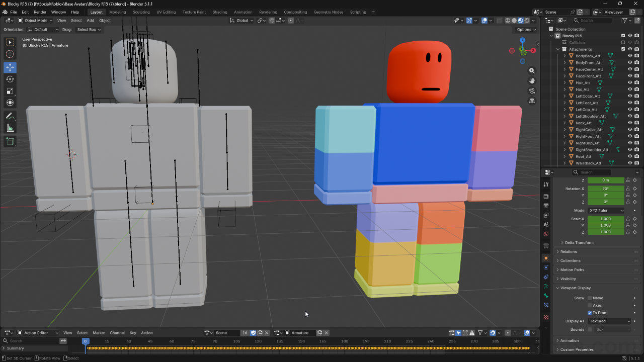Image resolution: width=644 pixels, height=362 pixels.
Task: Open the File menu
Action: click(x=14, y=12)
